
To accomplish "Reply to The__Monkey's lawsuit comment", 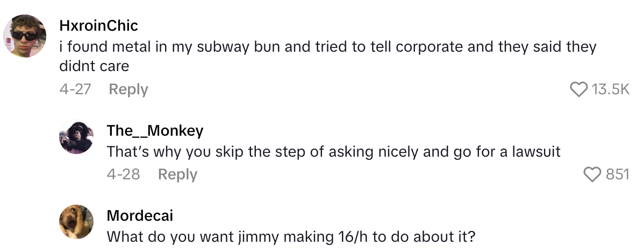I will point(177,174).
